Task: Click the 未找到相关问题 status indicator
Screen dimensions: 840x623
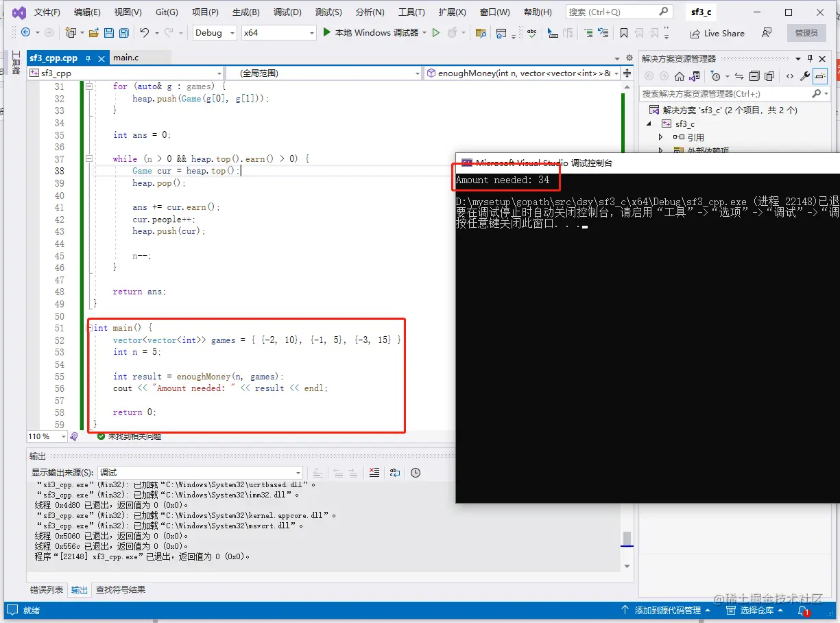Action: click(x=130, y=436)
